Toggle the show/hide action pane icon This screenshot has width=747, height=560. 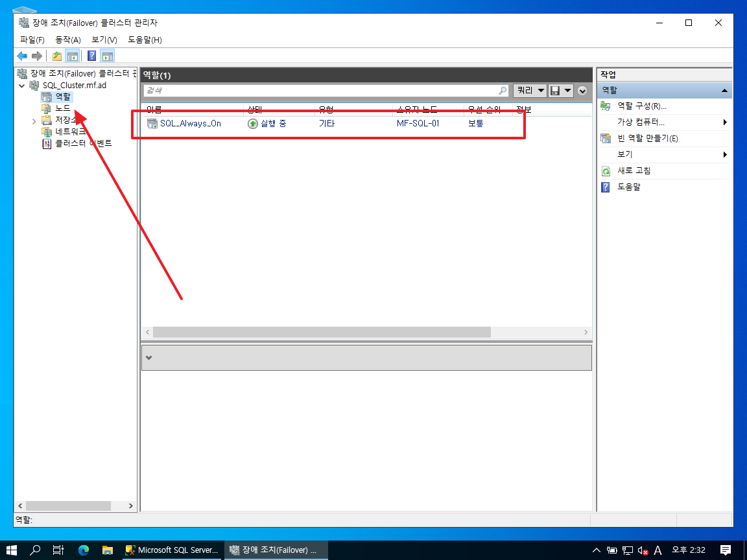pos(107,56)
